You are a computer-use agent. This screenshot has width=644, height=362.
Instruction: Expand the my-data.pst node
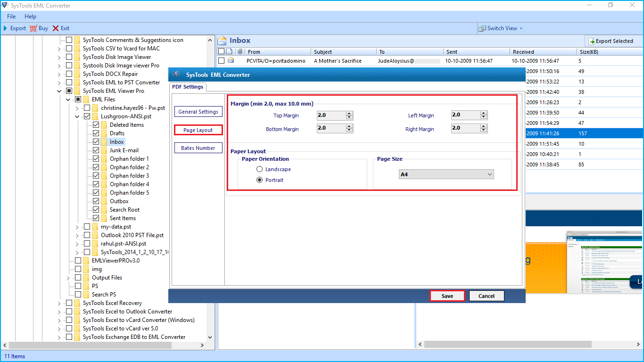pyautogui.click(x=77, y=226)
